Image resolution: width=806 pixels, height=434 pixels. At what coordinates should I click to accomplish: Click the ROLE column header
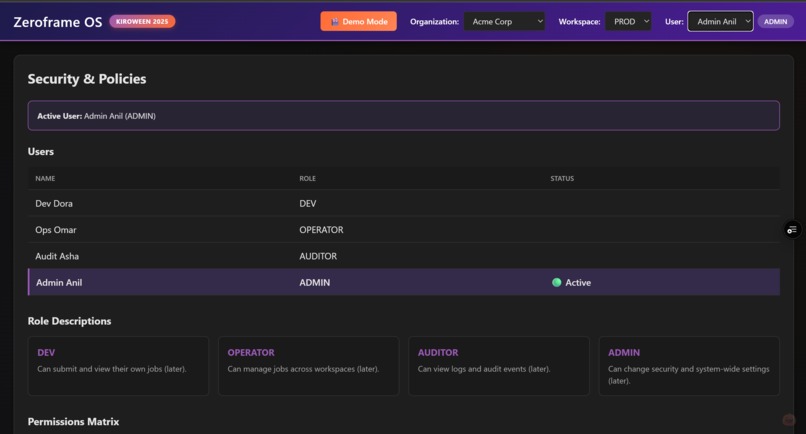click(307, 178)
